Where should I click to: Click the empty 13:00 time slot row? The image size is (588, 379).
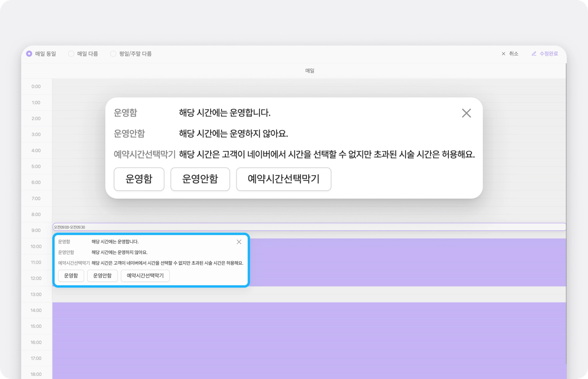click(x=309, y=294)
